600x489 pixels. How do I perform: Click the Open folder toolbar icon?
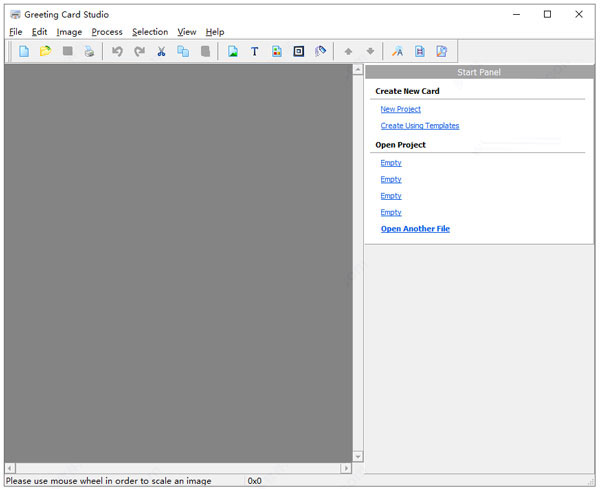tap(45, 51)
